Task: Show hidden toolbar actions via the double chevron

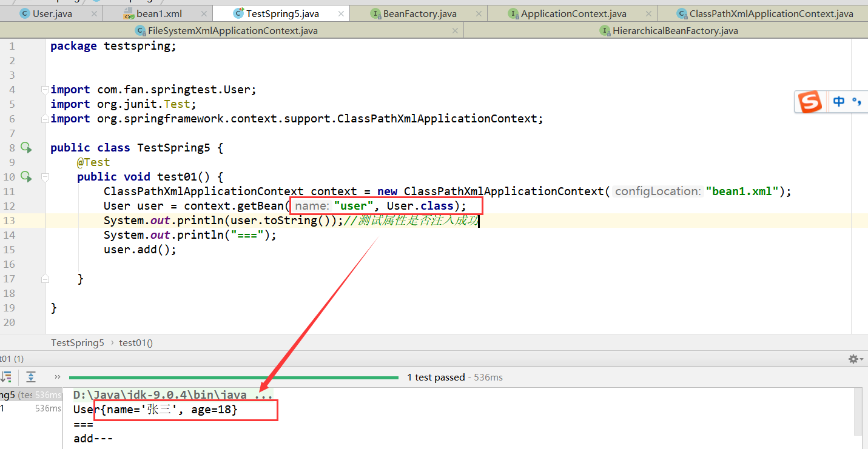Action: (x=58, y=377)
